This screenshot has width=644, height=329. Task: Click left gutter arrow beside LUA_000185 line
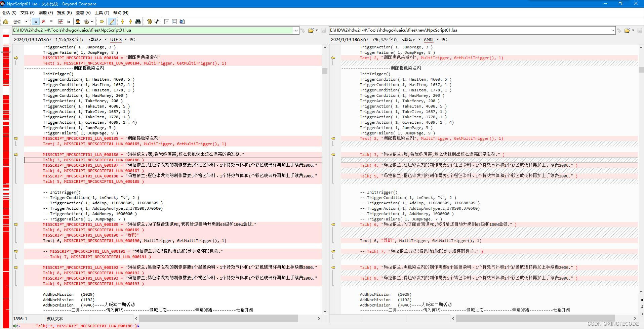(16, 138)
